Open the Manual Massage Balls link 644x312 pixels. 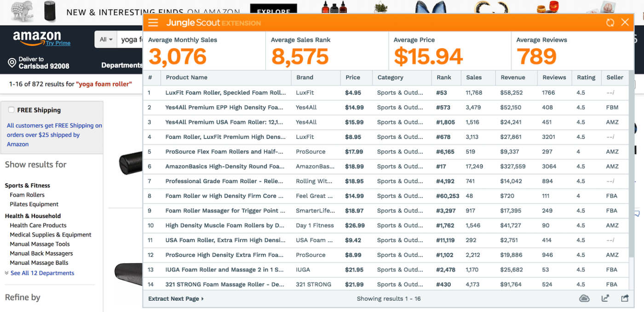tap(39, 263)
